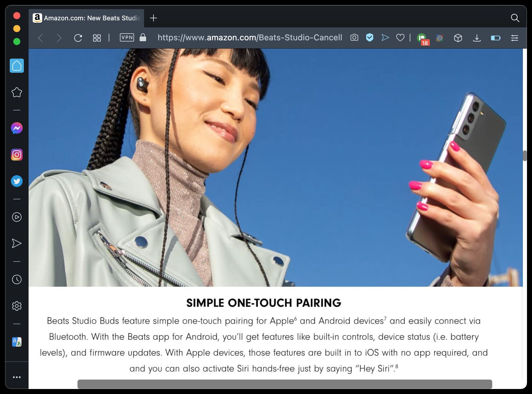Click the horizontal scrollbar at bottom

pyautogui.click(x=285, y=384)
